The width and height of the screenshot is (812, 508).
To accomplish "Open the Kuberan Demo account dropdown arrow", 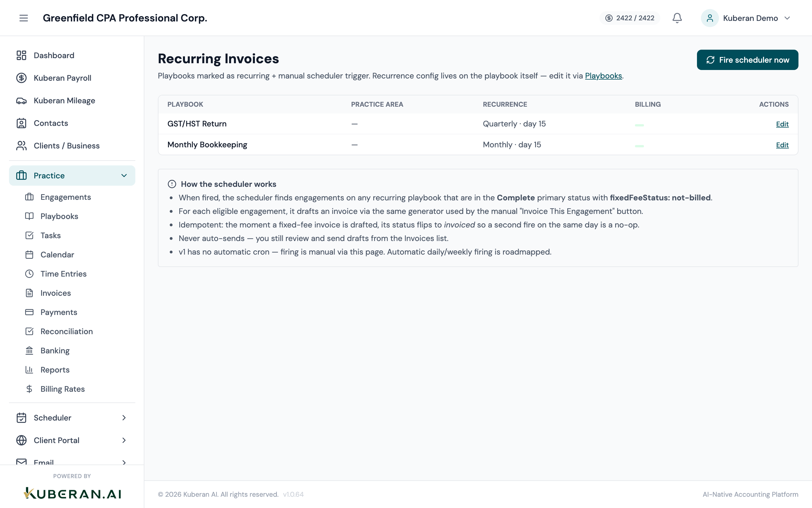I will click(x=787, y=18).
